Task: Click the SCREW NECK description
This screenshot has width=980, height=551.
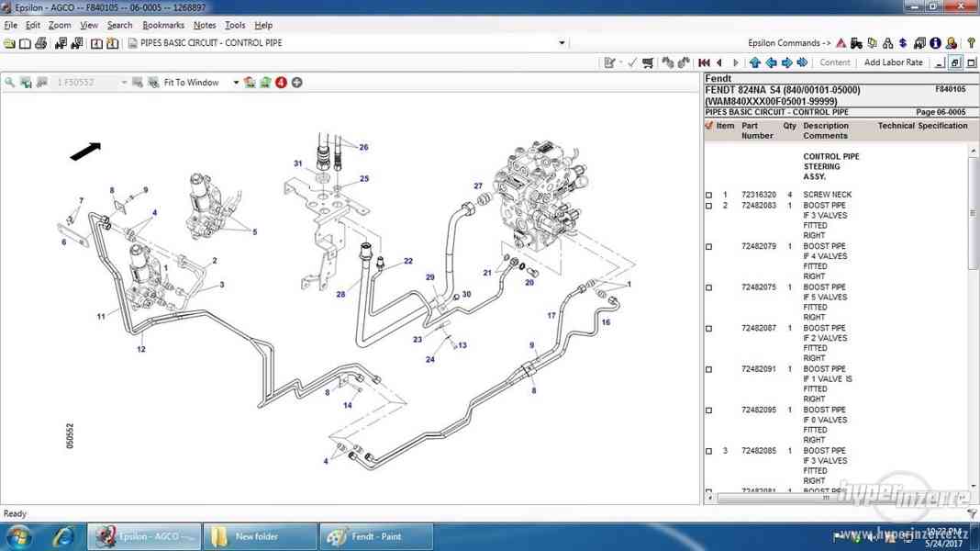Action: pyautogui.click(x=828, y=195)
